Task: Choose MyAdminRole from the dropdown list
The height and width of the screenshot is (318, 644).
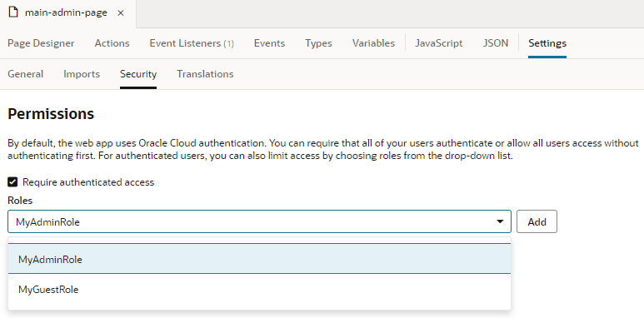Action: tap(259, 260)
